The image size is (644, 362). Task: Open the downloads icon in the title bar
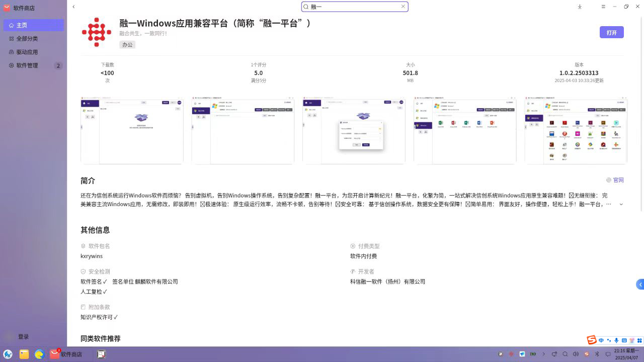pos(580,7)
